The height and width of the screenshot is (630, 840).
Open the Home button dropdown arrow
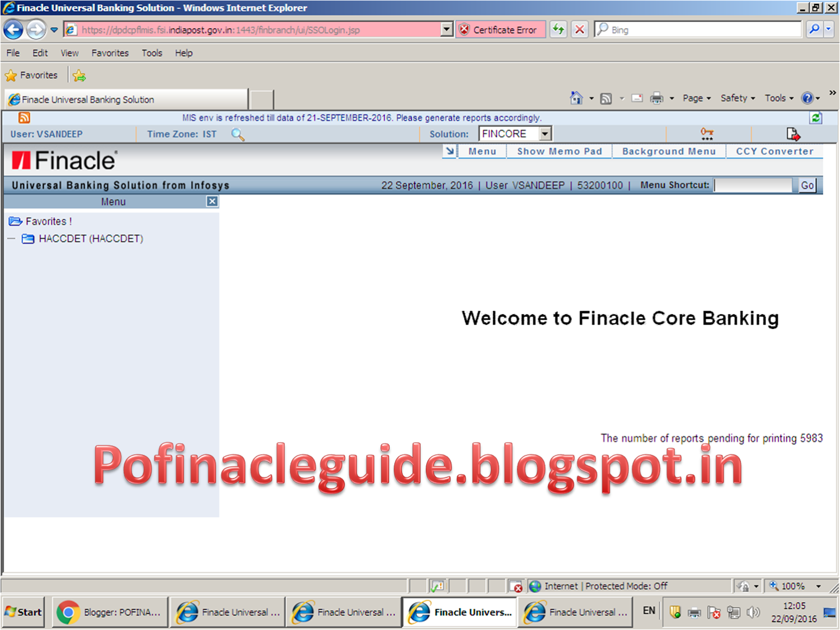tap(591, 98)
